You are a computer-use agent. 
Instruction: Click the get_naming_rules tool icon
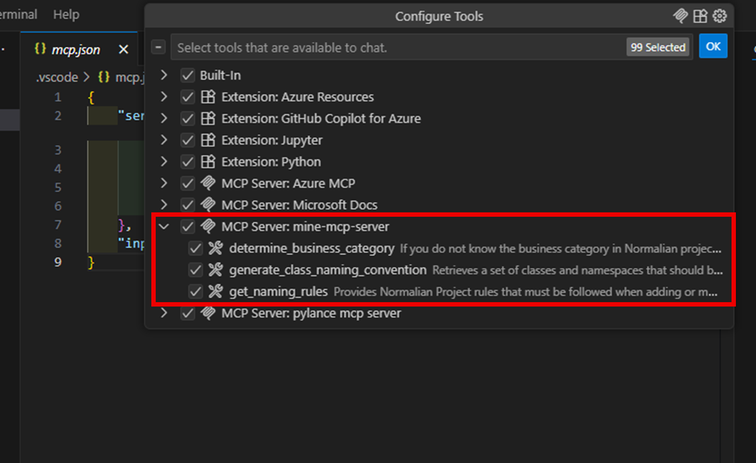[x=216, y=292]
